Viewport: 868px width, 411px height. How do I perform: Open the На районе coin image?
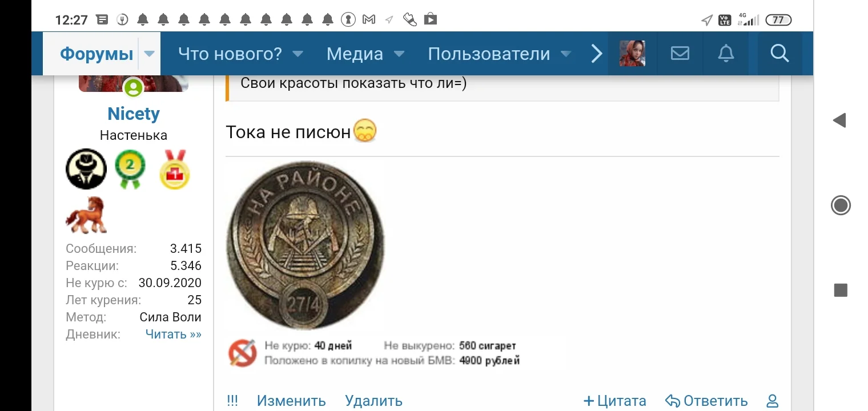point(306,245)
